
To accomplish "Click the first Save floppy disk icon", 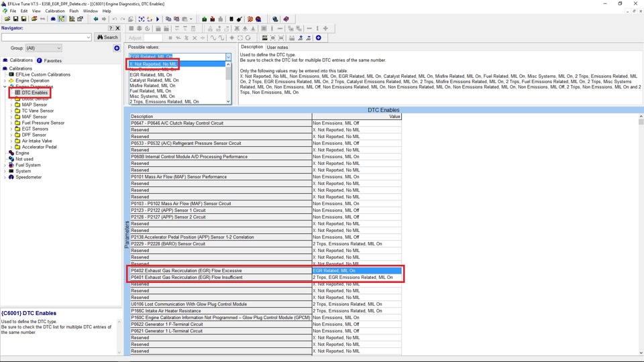I will (15, 19).
